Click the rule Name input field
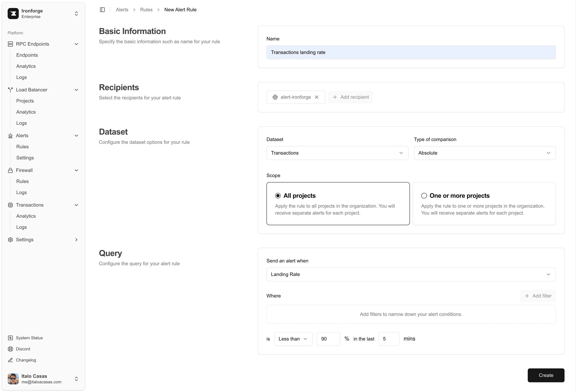576x392 pixels. [x=411, y=52]
